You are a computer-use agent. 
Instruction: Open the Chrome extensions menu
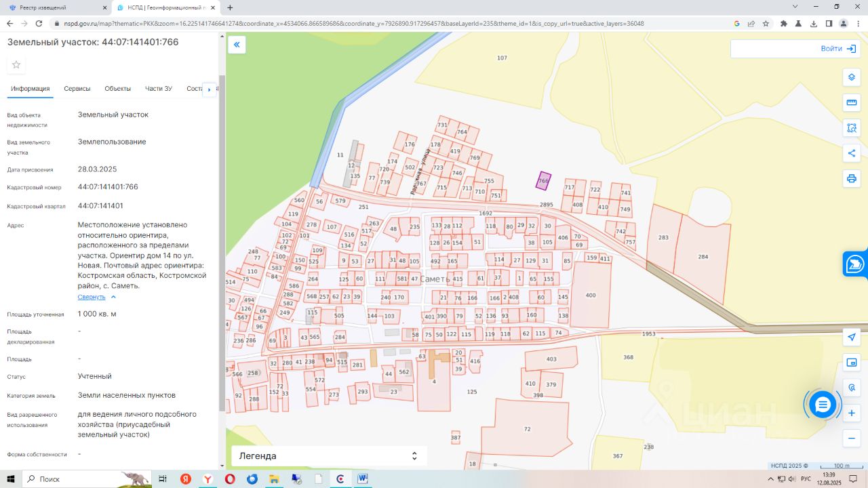tap(784, 23)
